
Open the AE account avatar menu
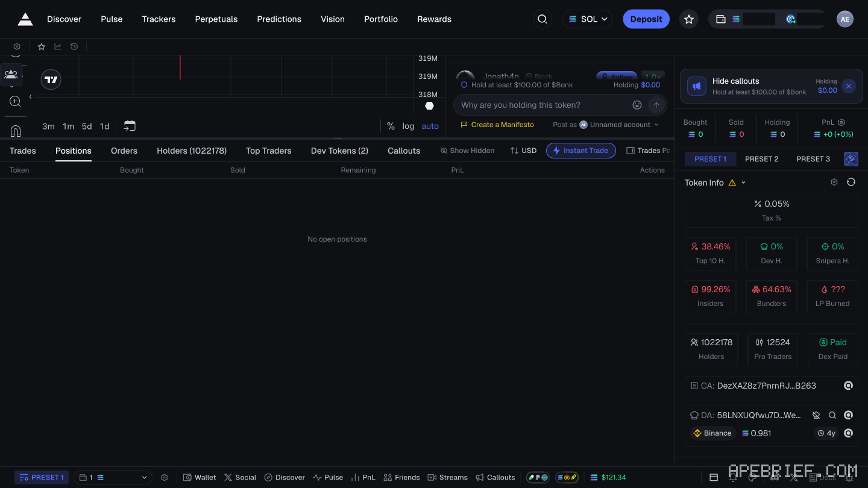[845, 19]
